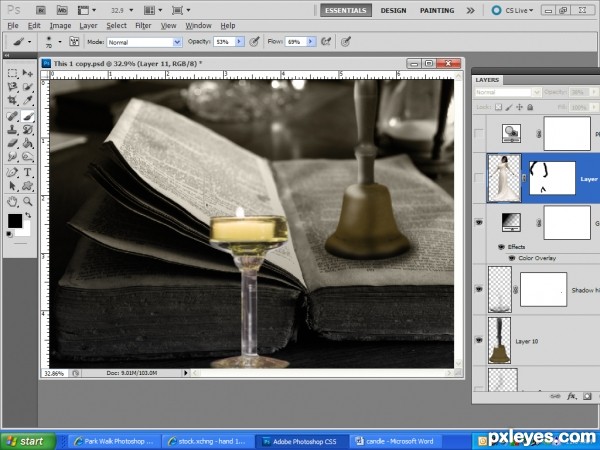600x450 pixels.
Task: Select the Dodge tool
Action: (27, 157)
